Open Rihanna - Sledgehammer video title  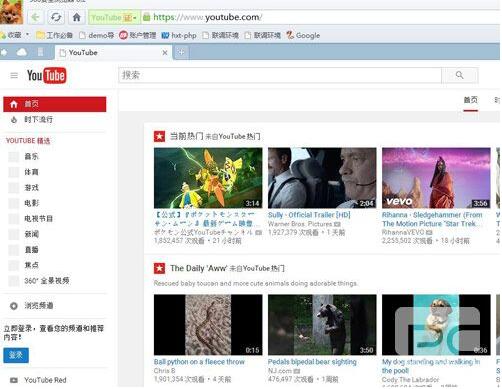click(432, 219)
